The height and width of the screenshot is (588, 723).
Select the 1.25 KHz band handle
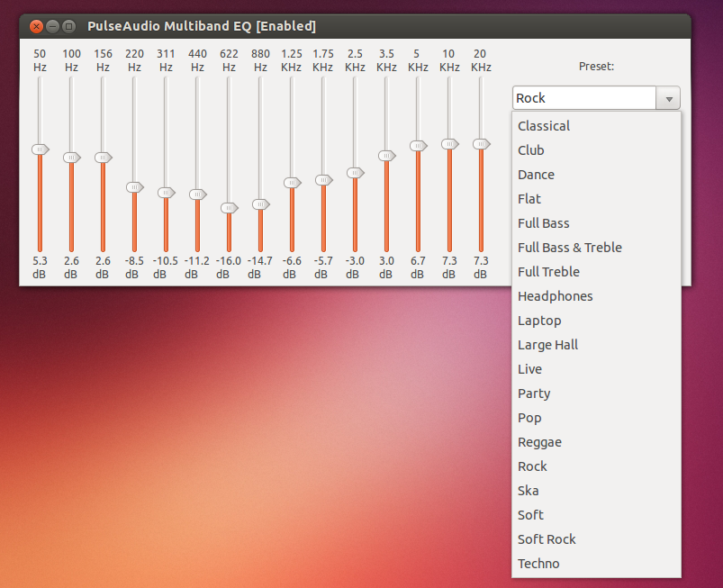[292, 180]
